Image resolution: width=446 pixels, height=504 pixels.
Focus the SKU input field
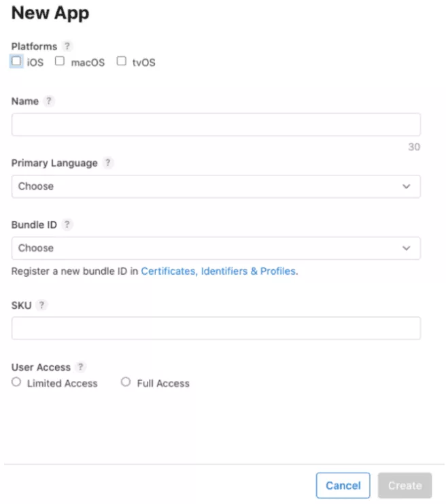[216, 328]
